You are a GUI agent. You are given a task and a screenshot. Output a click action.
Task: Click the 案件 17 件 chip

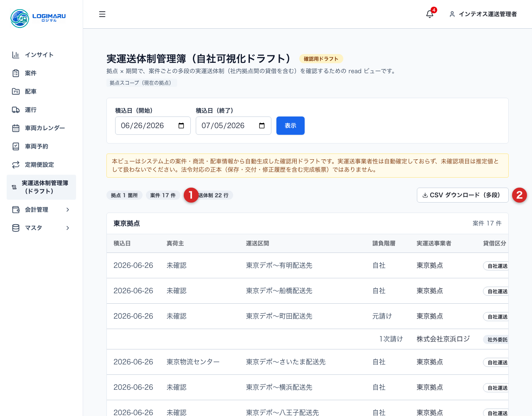pyautogui.click(x=163, y=195)
